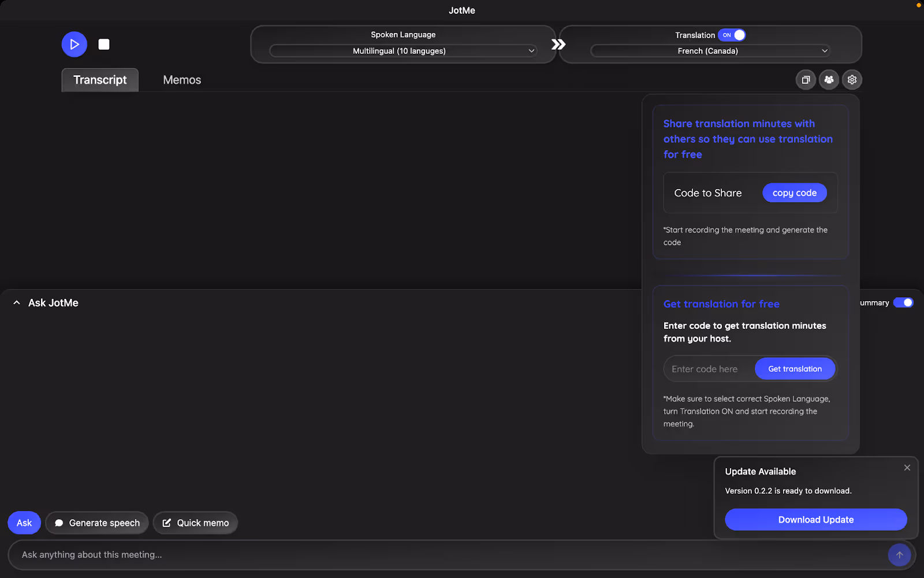Click the speech bubble icon on Generate speech
Image resolution: width=924 pixels, height=578 pixels.
pos(58,523)
